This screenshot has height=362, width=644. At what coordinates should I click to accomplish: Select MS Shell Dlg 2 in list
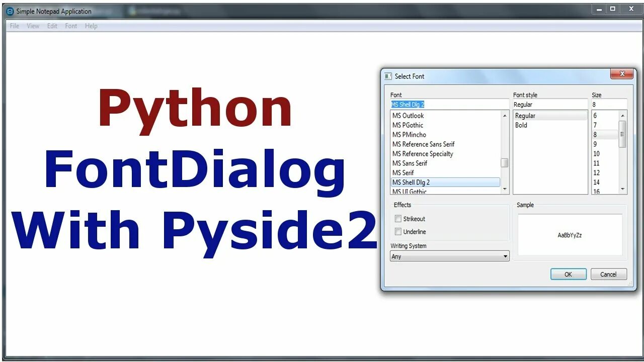pos(446,183)
